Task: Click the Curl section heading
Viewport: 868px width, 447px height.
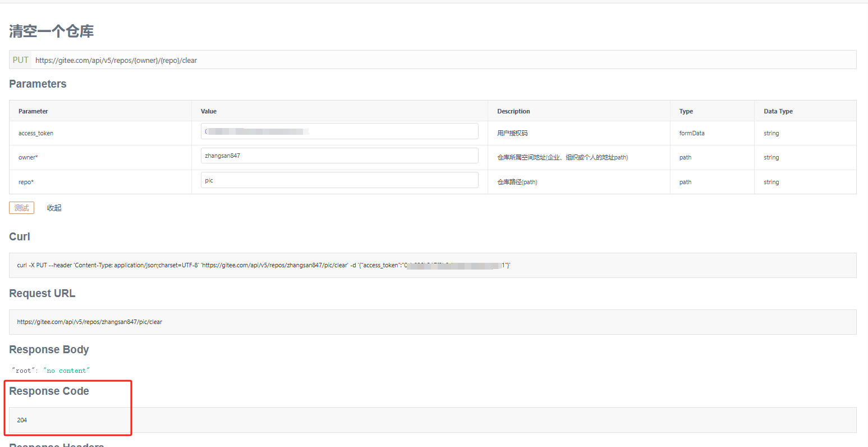Action: coord(19,236)
